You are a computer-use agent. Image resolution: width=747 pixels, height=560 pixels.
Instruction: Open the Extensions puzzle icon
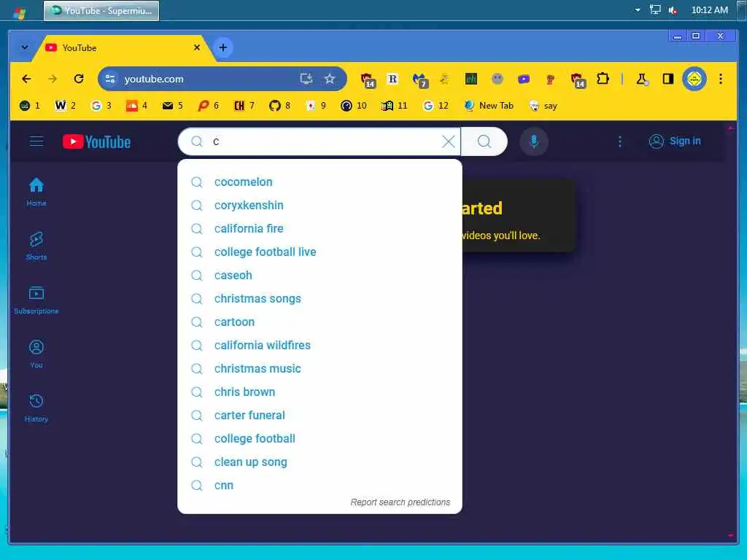pos(603,79)
